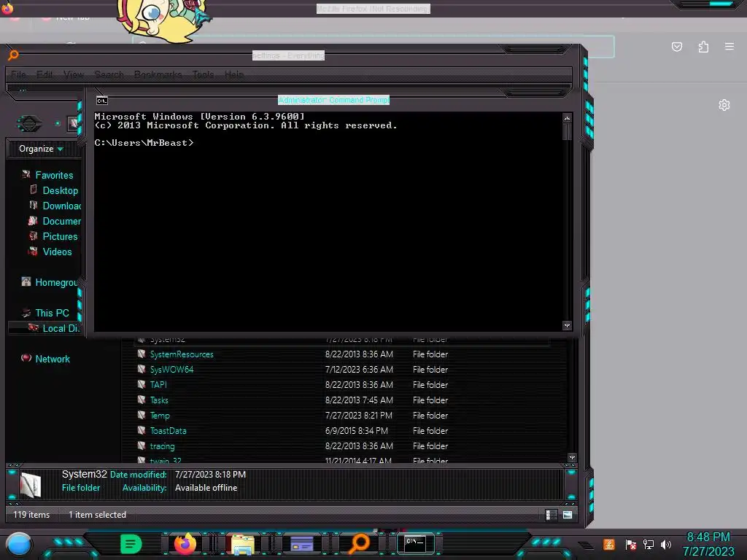Viewport: 747px width, 560px height.
Task: Open the Search menu in Everything
Action: [109, 75]
